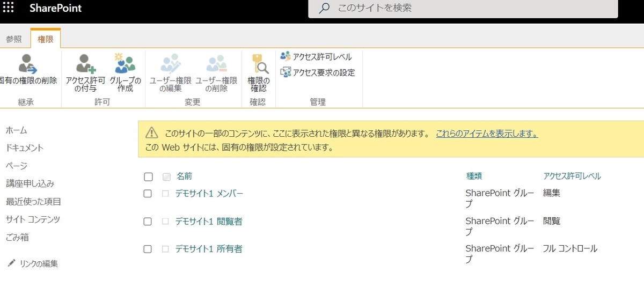This screenshot has height=302, width=644.
Task: Sort by the アクセス許可レベル column header
Action: click(572, 176)
